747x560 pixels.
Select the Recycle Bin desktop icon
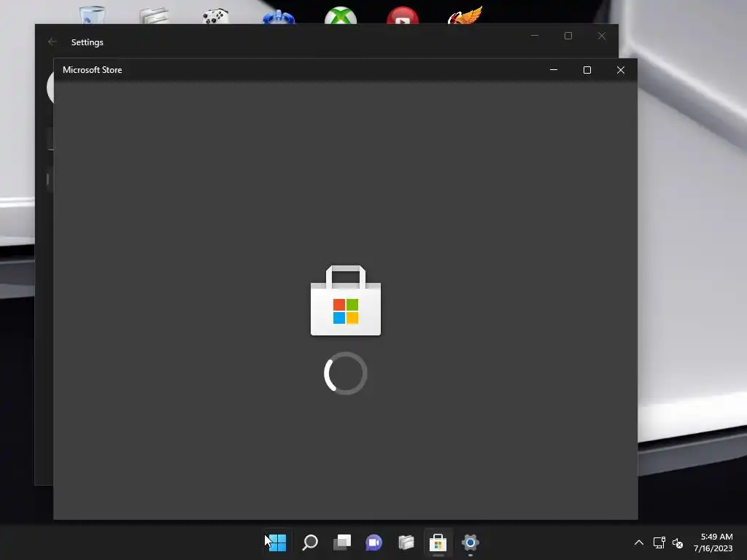[x=92, y=15]
